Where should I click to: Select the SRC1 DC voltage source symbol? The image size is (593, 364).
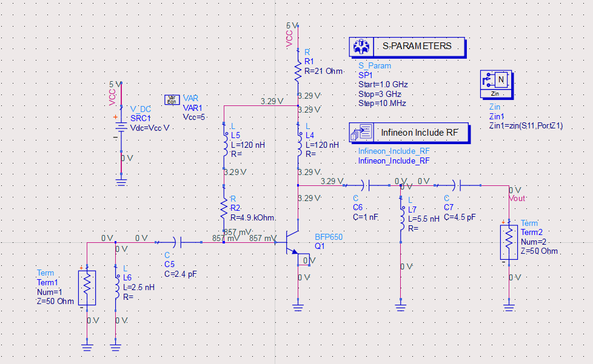click(121, 127)
